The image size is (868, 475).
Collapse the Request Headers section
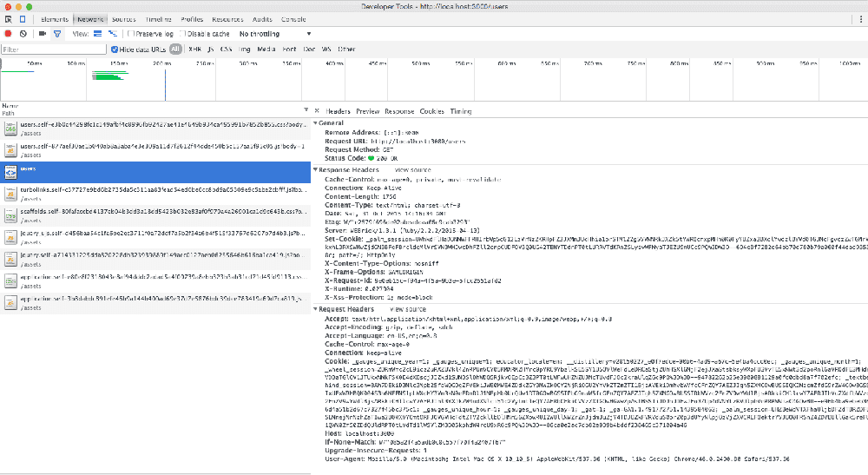click(x=316, y=309)
